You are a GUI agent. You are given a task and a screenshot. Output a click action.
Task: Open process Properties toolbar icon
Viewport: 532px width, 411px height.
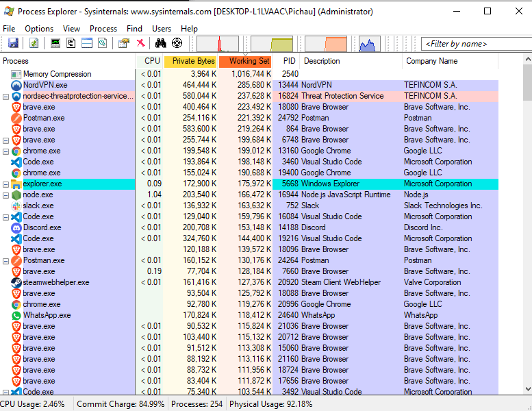tap(124, 43)
